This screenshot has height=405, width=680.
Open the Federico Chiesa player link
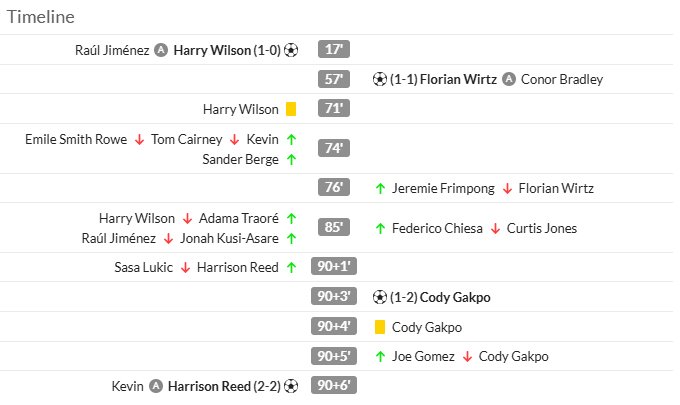pos(437,229)
